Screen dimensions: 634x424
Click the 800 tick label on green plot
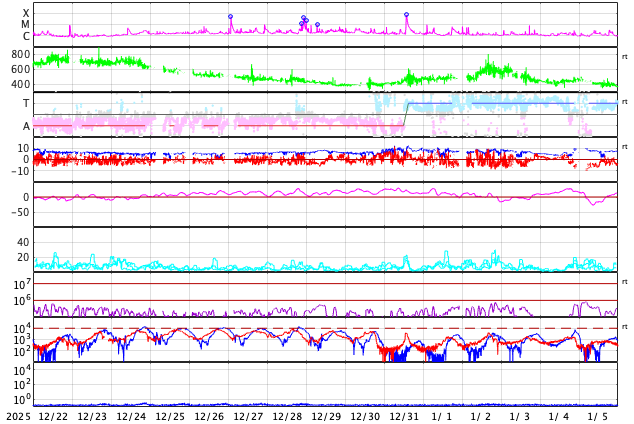point(20,54)
